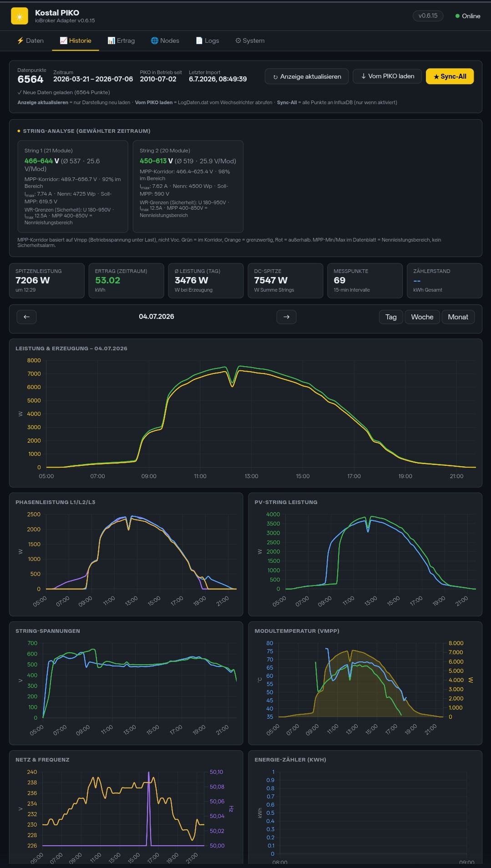This screenshot has height=868, width=491.
Task: Click Vom PIKO laden button
Action: [x=387, y=76]
